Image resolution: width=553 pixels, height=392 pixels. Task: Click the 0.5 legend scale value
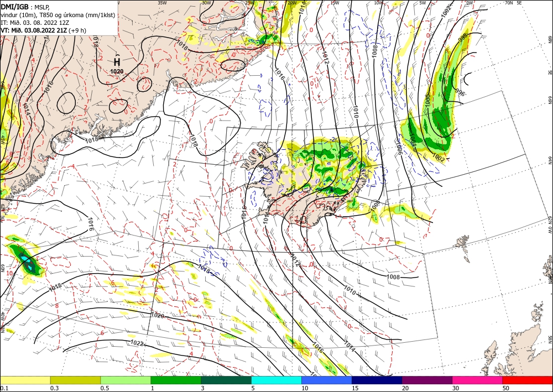(x=105, y=388)
